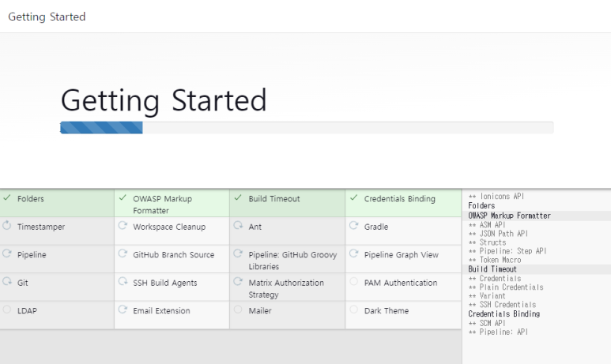Click the Getting Started header title

(47, 17)
